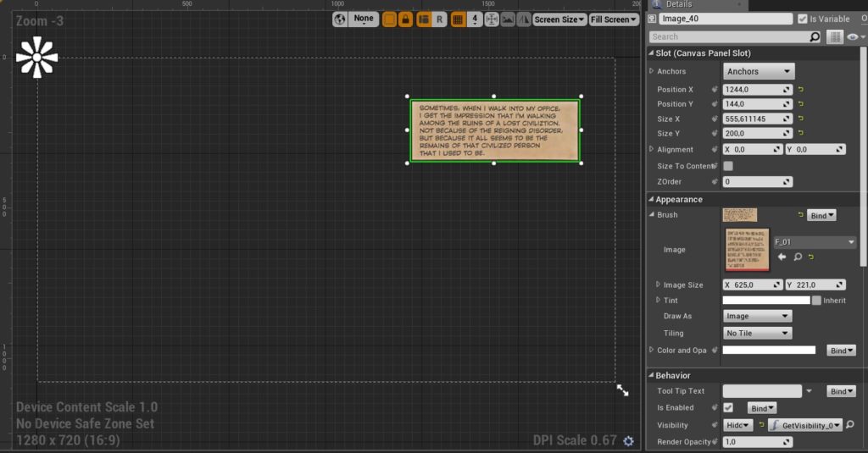Open the Draw As Image dropdown
The width and height of the screenshot is (868, 453).
point(757,316)
